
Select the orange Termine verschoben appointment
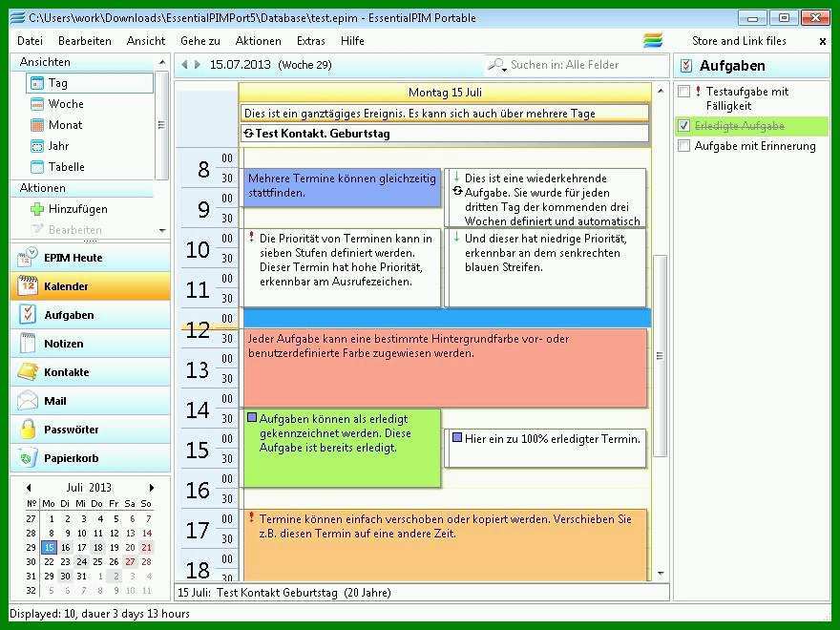(x=445, y=545)
